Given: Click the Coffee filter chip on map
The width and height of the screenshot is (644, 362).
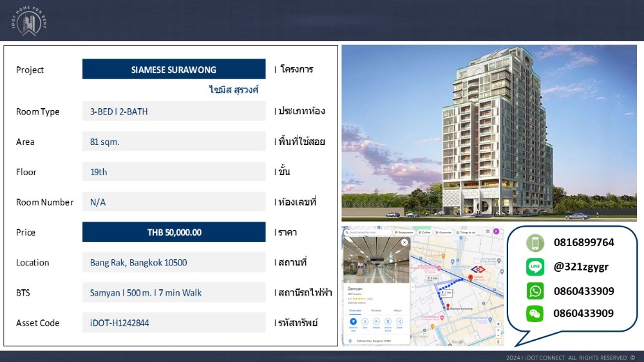Looking at the screenshot, I should (x=426, y=232).
